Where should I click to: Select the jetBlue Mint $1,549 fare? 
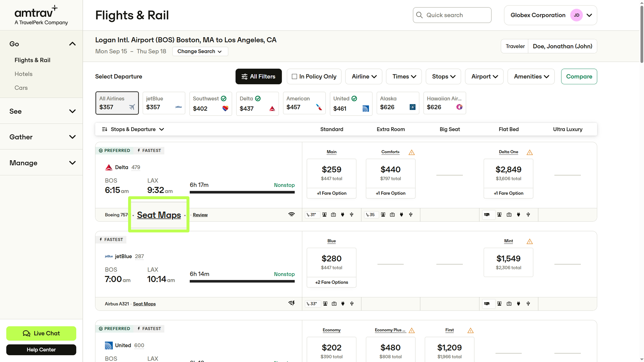(x=508, y=262)
